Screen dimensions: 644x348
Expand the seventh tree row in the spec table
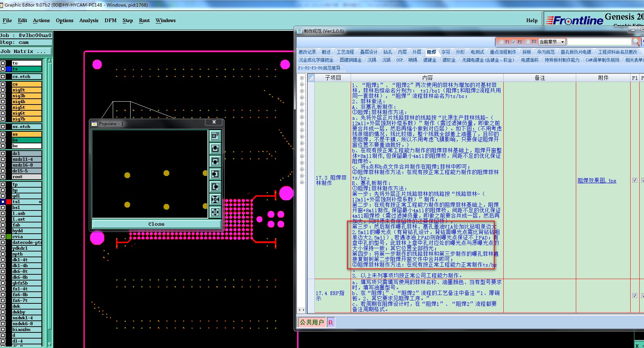tap(302, 117)
